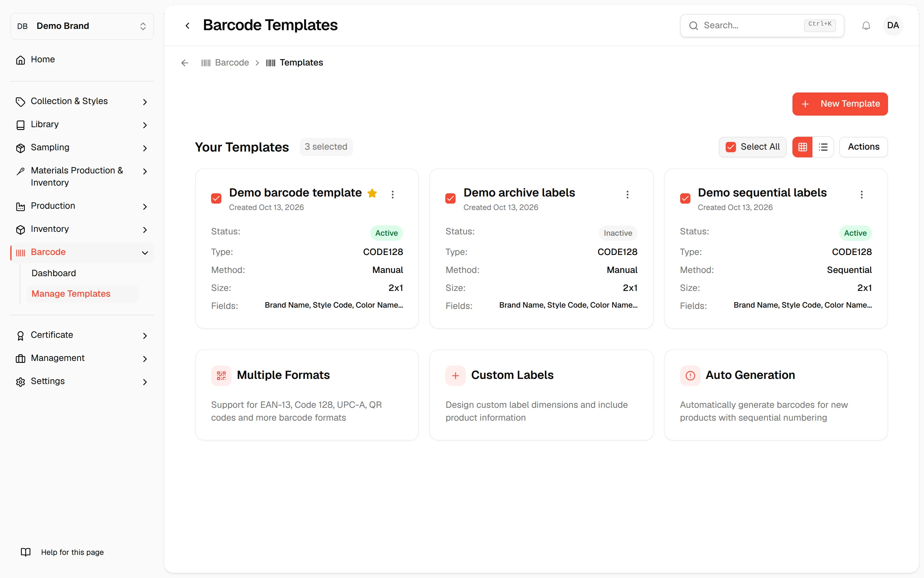Open the Production menu item
924x578 pixels.
[x=82, y=206]
